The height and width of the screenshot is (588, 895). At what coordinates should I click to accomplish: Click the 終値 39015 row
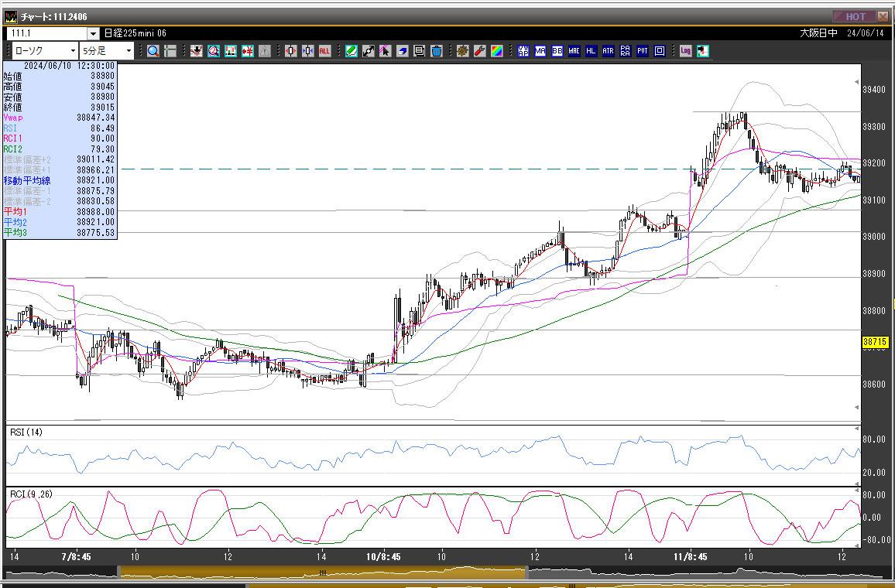click(x=60, y=108)
